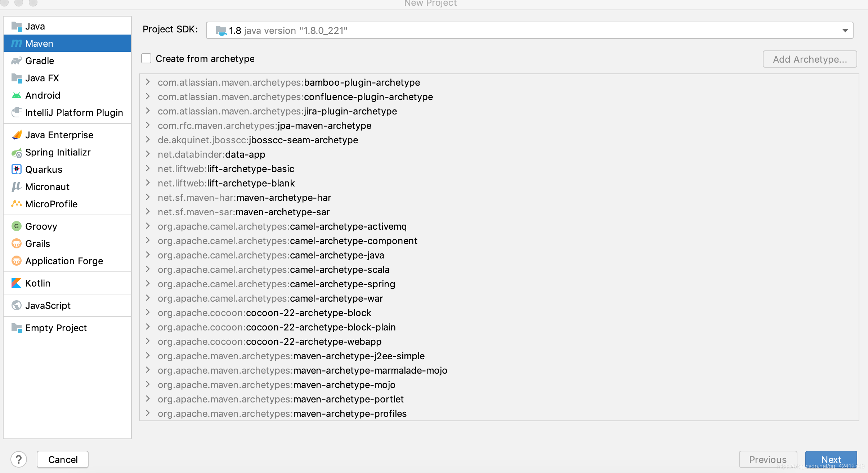The width and height of the screenshot is (868, 473).
Task: Expand lift-archetype-basic node
Action: pos(148,168)
